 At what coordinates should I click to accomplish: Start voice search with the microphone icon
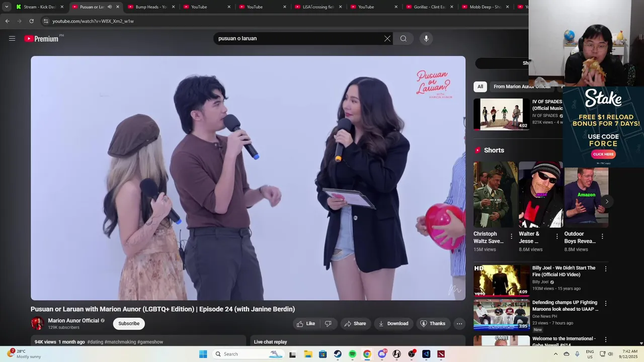pos(426,38)
